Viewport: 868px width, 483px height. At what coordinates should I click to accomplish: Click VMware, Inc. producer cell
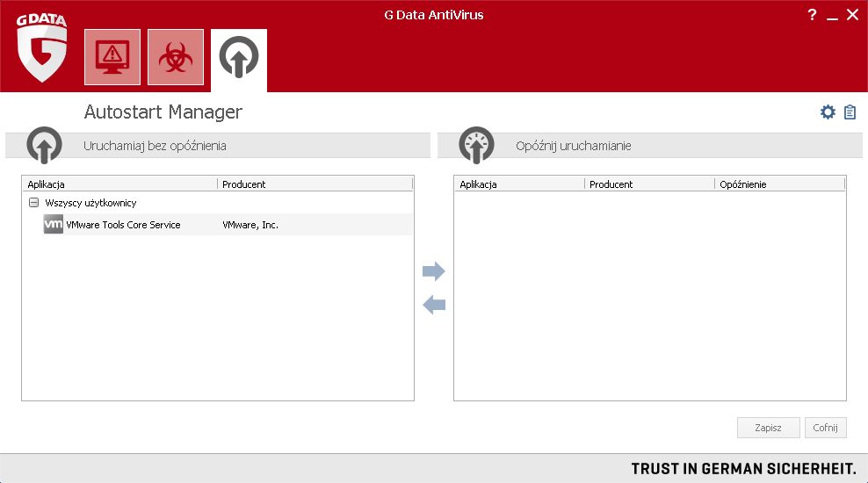(250, 225)
